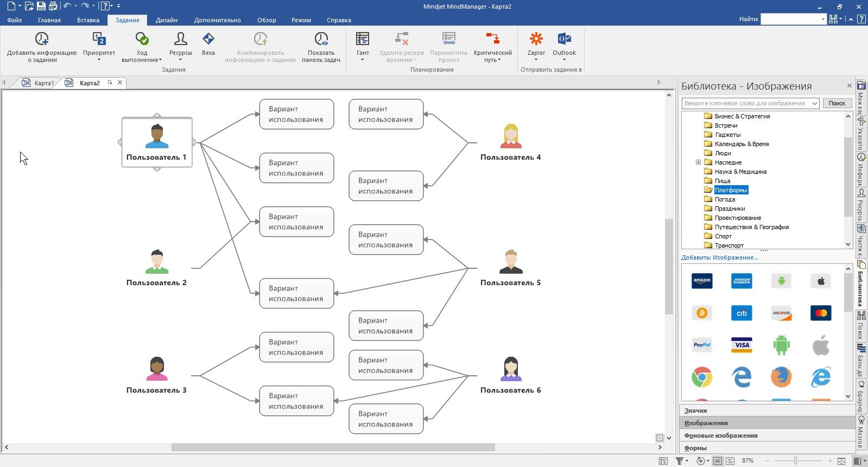Click the Поиск button
This screenshot has width=868, height=467.
tap(837, 103)
